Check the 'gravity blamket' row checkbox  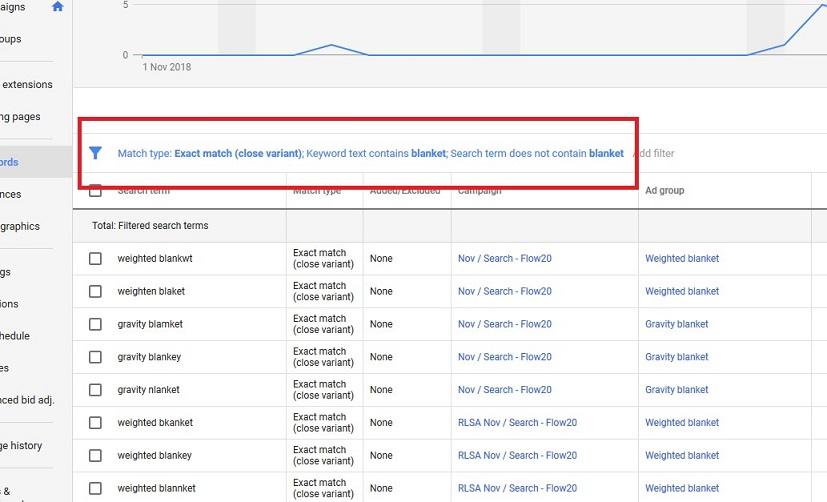[x=96, y=324]
